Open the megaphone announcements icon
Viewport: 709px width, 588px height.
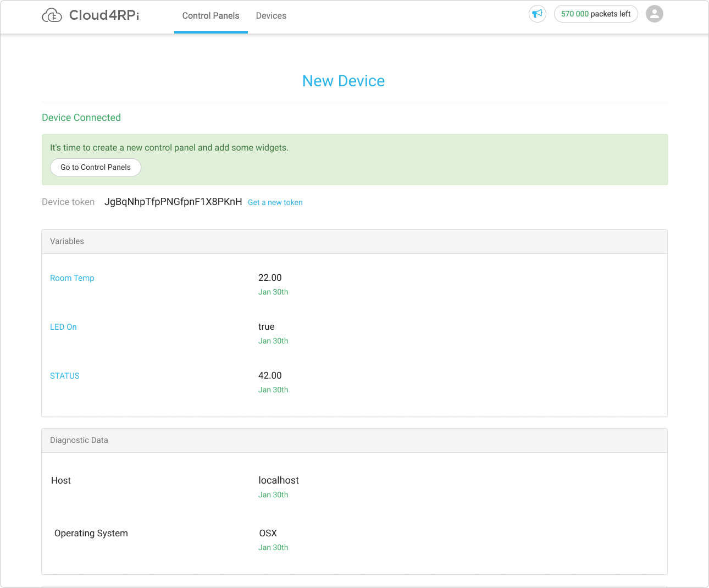point(538,14)
